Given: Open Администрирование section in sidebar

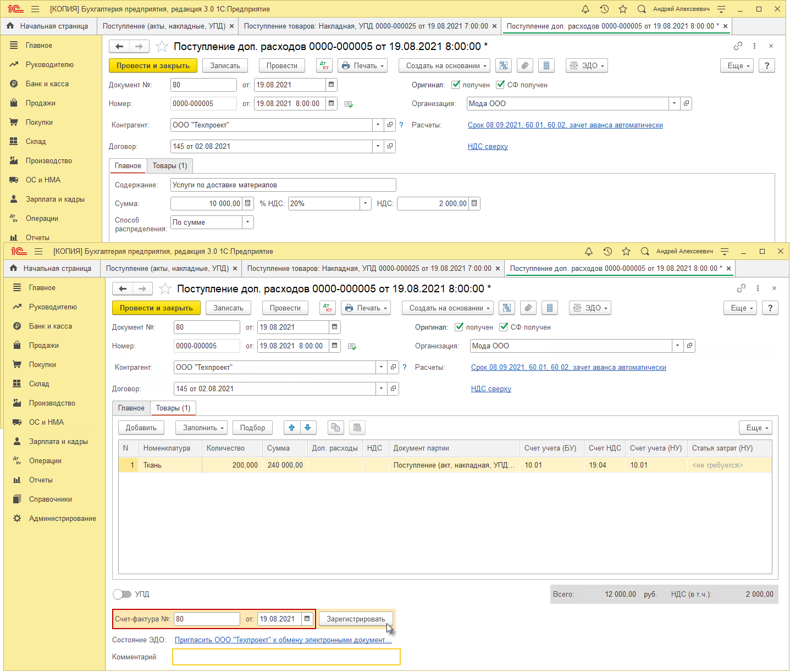Looking at the screenshot, I should click(63, 518).
